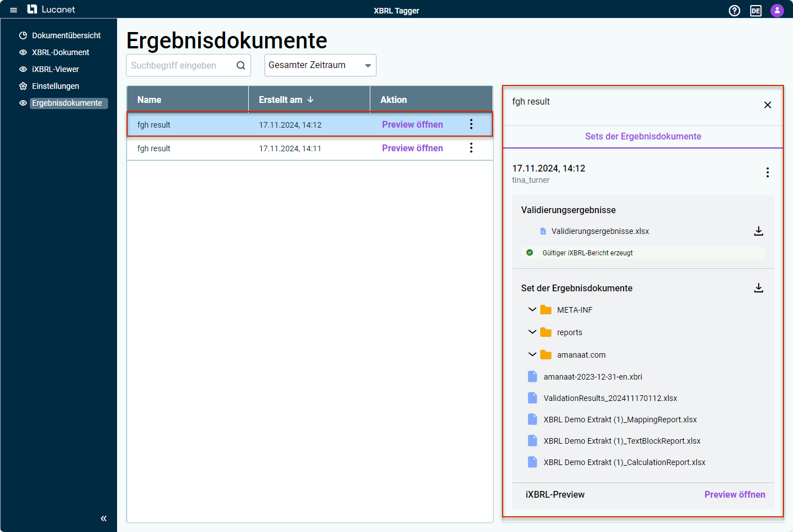Screen dimensions: 793x532
Task: Click Preview öffnen in 14:11 row
Action: [x=413, y=148]
